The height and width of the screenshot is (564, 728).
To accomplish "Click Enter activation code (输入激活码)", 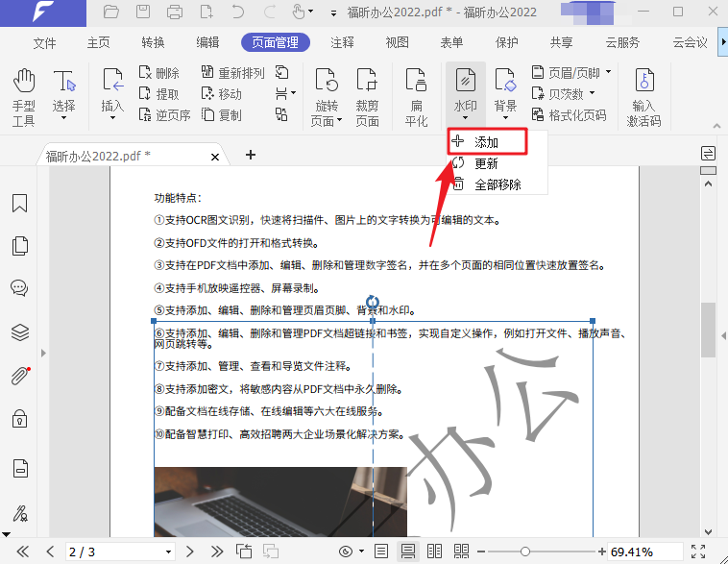I will pyautogui.click(x=643, y=97).
